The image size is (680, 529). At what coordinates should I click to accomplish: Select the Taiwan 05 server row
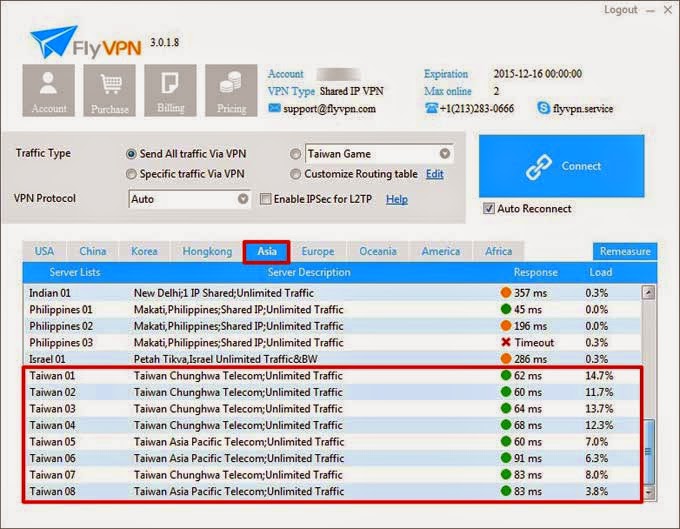click(332, 441)
